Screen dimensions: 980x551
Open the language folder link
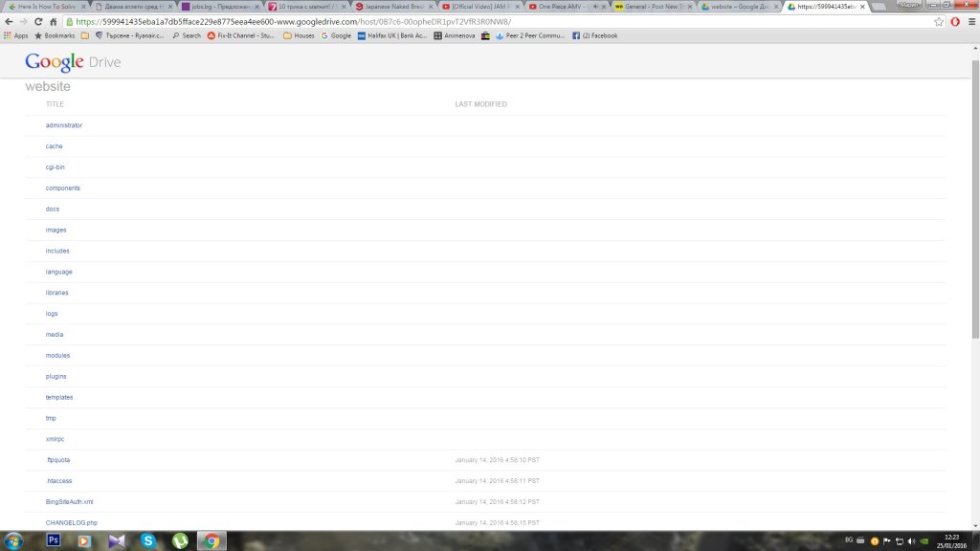pyautogui.click(x=58, y=272)
